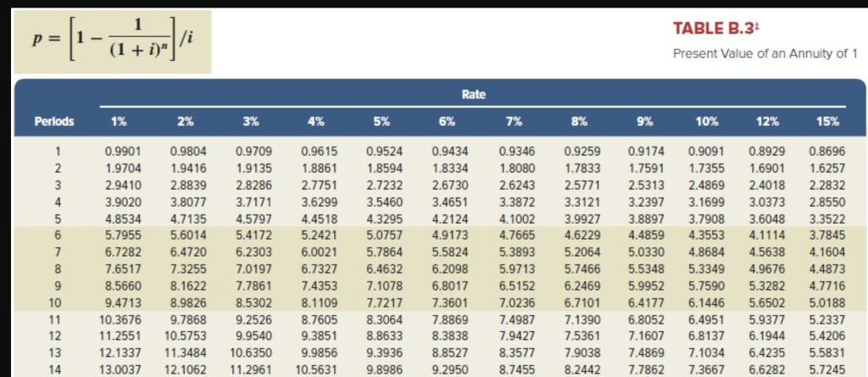This screenshot has width=868, height=377.
Task: Select the 2% rate column header
Action: point(186,121)
